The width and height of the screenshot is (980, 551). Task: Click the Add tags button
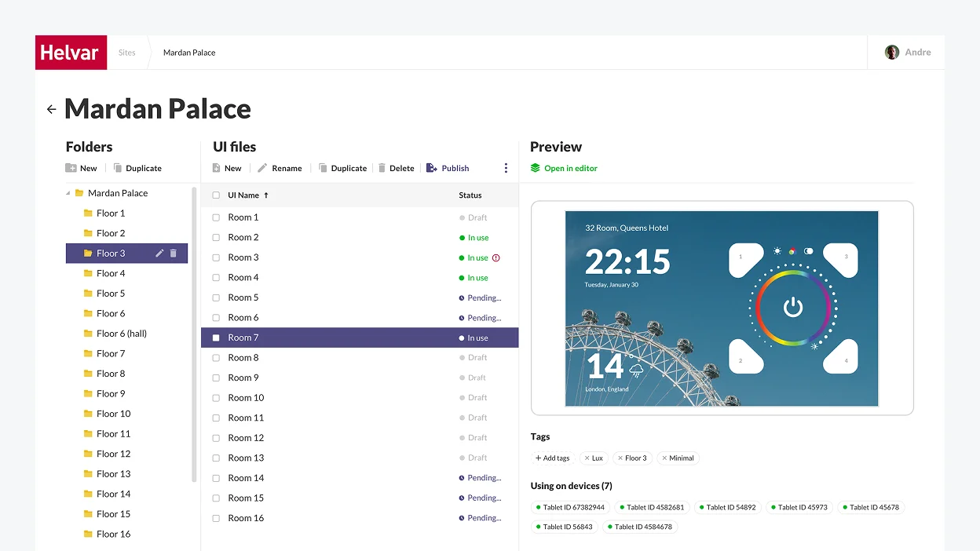553,458
